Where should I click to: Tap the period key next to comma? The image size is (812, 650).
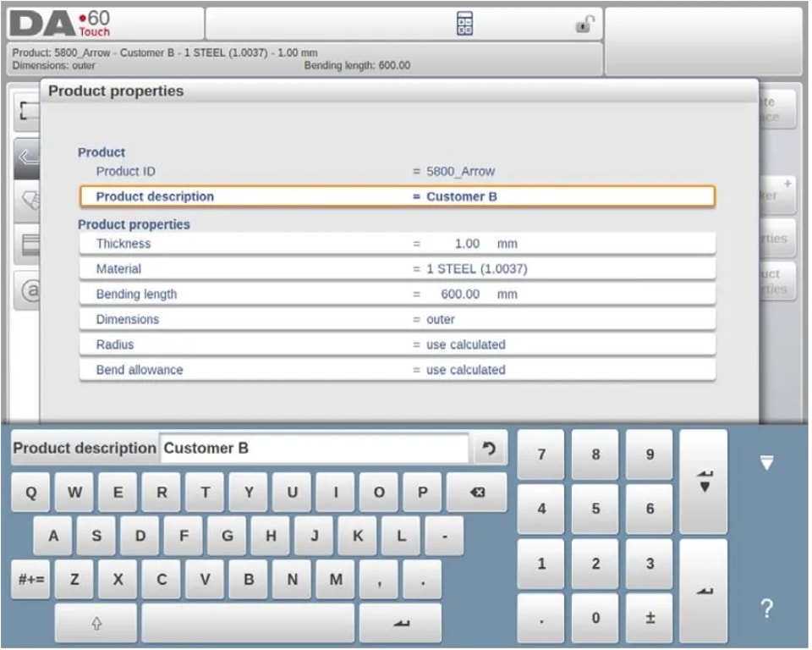[423, 580]
